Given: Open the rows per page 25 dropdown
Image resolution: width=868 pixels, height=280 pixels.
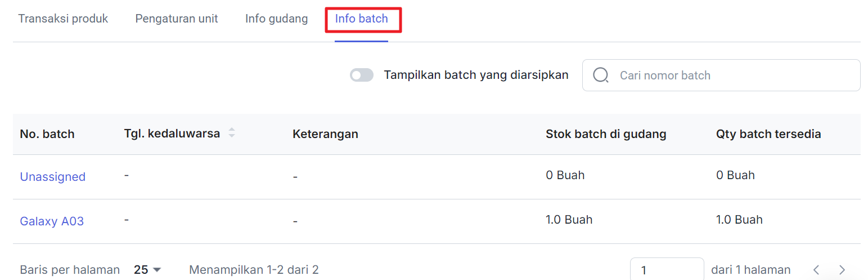Looking at the screenshot, I should click(x=147, y=270).
